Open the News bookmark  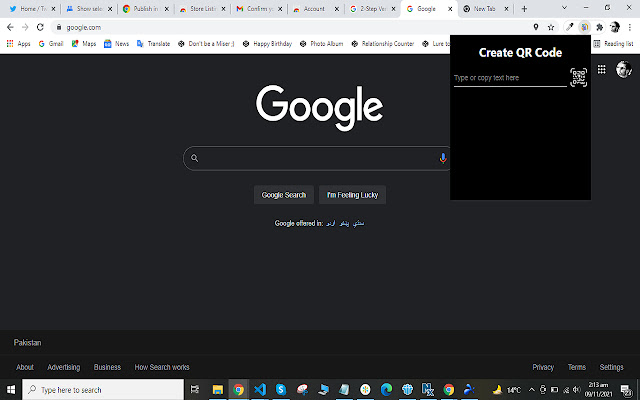click(116, 44)
